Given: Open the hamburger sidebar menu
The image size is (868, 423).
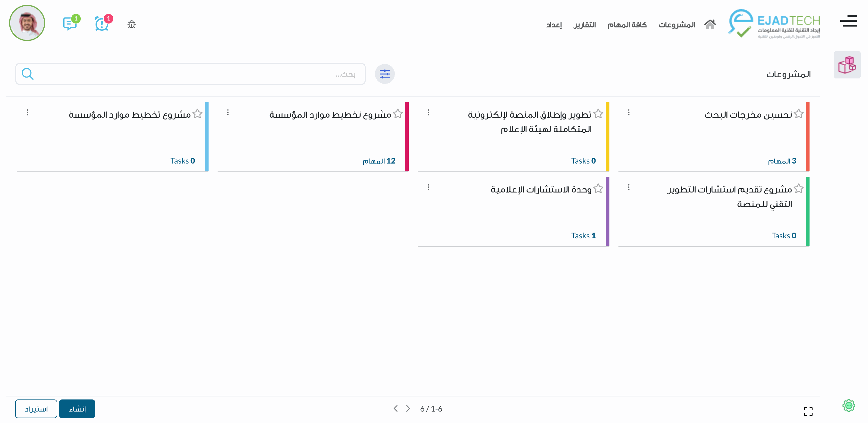Looking at the screenshot, I should coord(849,21).
